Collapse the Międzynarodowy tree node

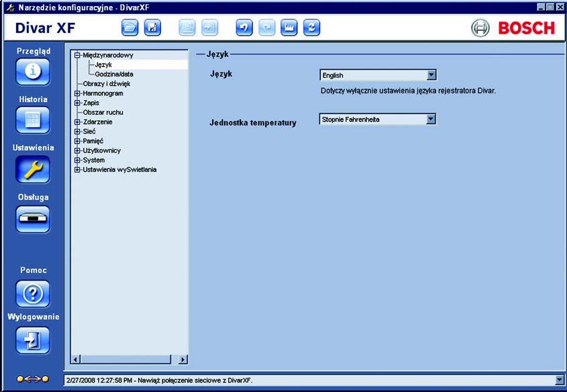click(77, 55)
